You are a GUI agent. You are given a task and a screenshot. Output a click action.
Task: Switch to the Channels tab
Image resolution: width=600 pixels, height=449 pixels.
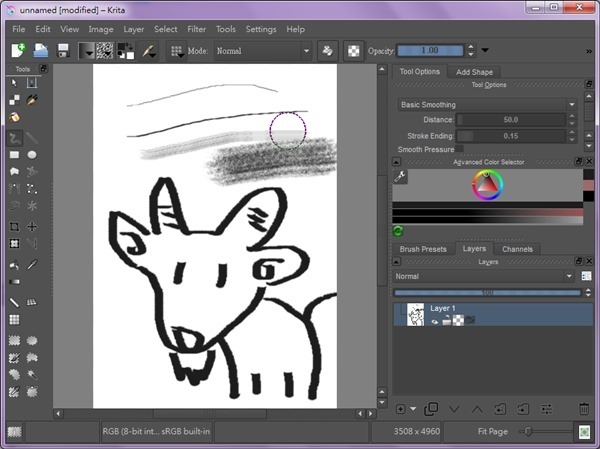click(x=517, y=248)
